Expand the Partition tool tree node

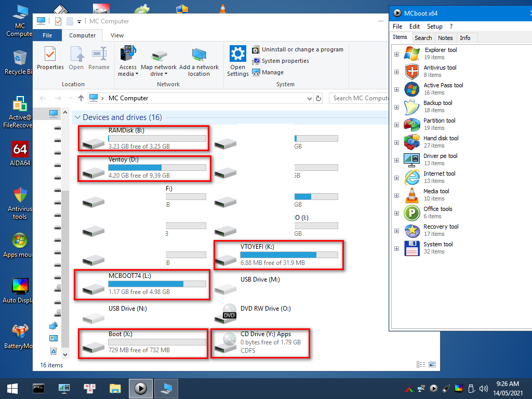coord(396,125)
